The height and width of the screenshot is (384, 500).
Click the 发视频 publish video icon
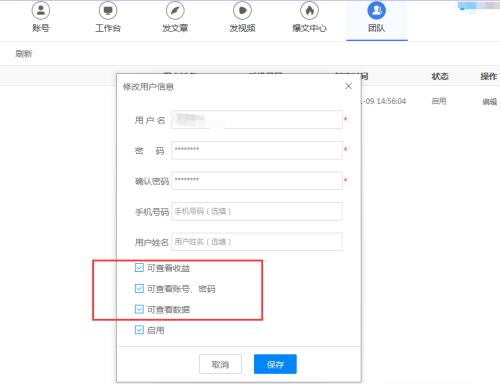[242, 10]
